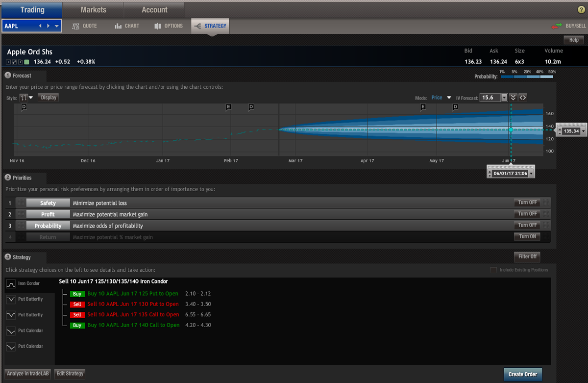Turn OFF the Probability priority
588x383 pixels.
point(527,225)
